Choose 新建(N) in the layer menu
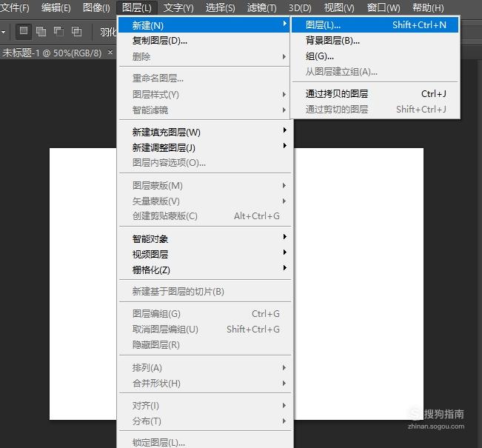The height and width of the screenshot is (448, 482). [204, 25]
